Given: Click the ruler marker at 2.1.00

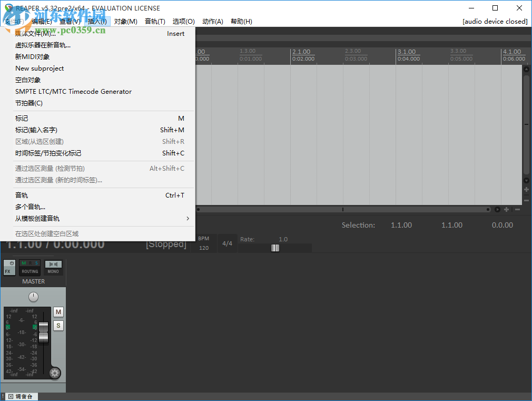Looking at the screenshot, I should tap(301, 52).
